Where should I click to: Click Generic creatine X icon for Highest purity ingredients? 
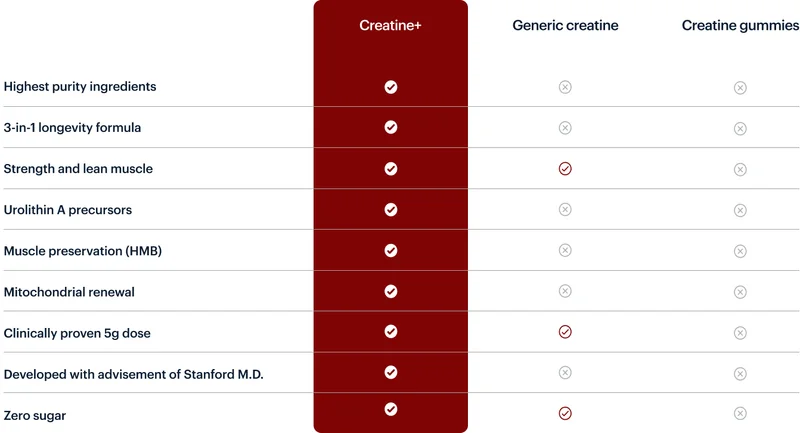pos(565,87)
